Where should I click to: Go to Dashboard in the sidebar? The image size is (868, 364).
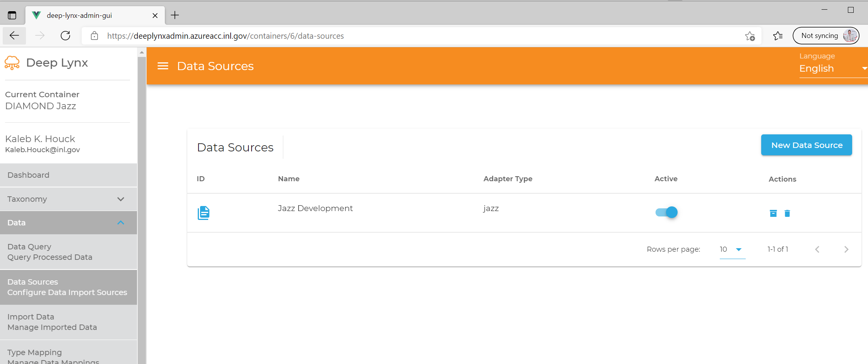click(29, 175)
